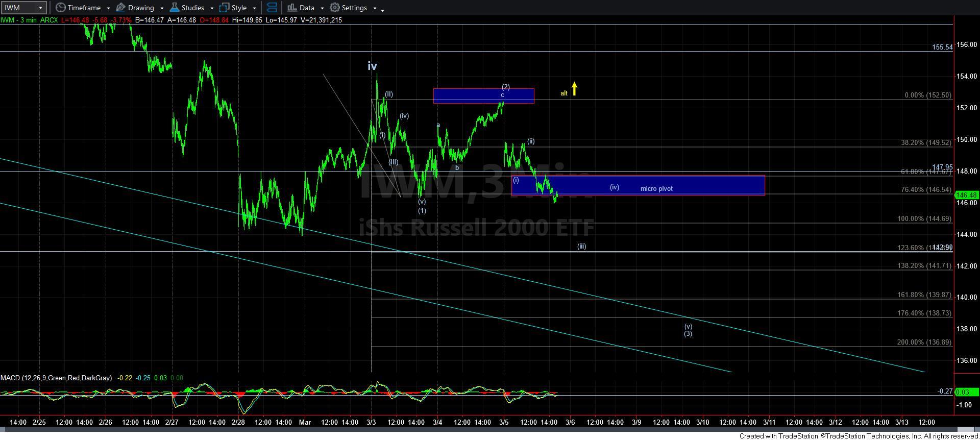Click the 3/10 date on time axis
The height and width of the screenshot is (440, 980).
(702, 422)
